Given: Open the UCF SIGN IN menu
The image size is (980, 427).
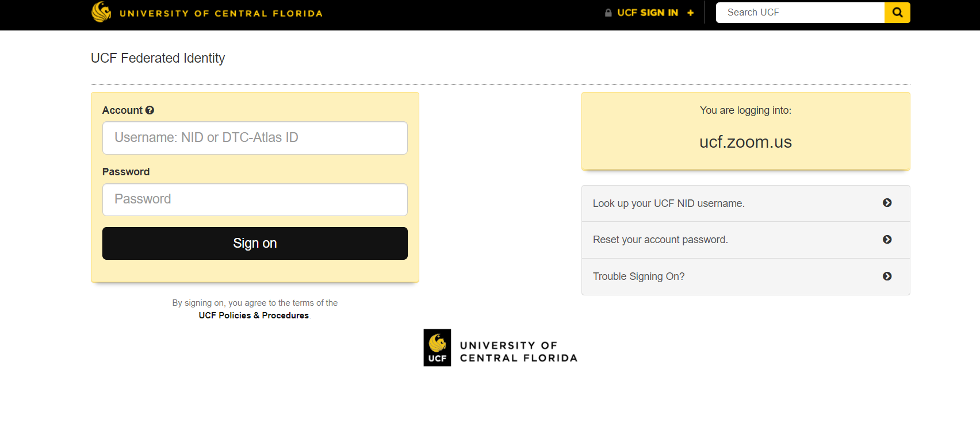Looking at the screenshot, I should coord(648,13).
